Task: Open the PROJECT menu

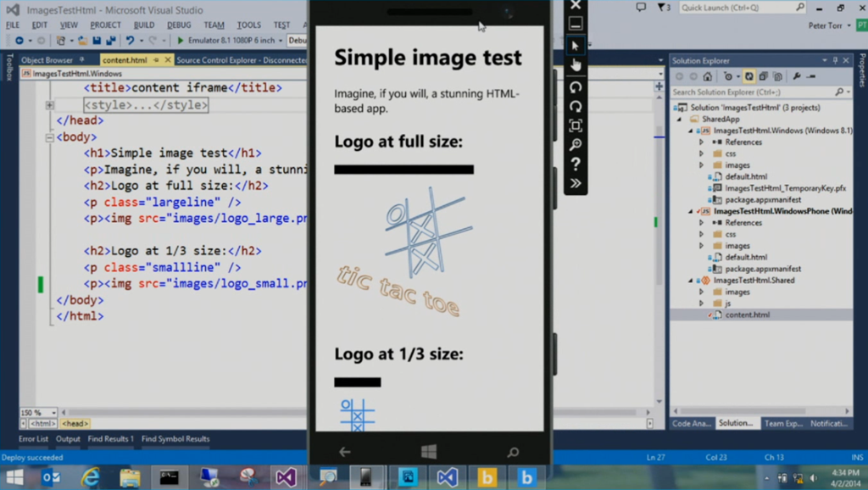Action: click(x=105, y=25)
